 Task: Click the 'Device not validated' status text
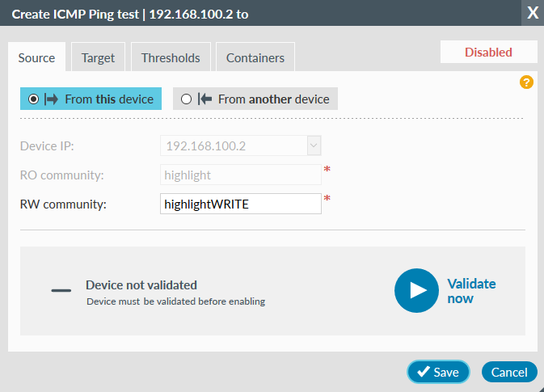tap(141, 285)
